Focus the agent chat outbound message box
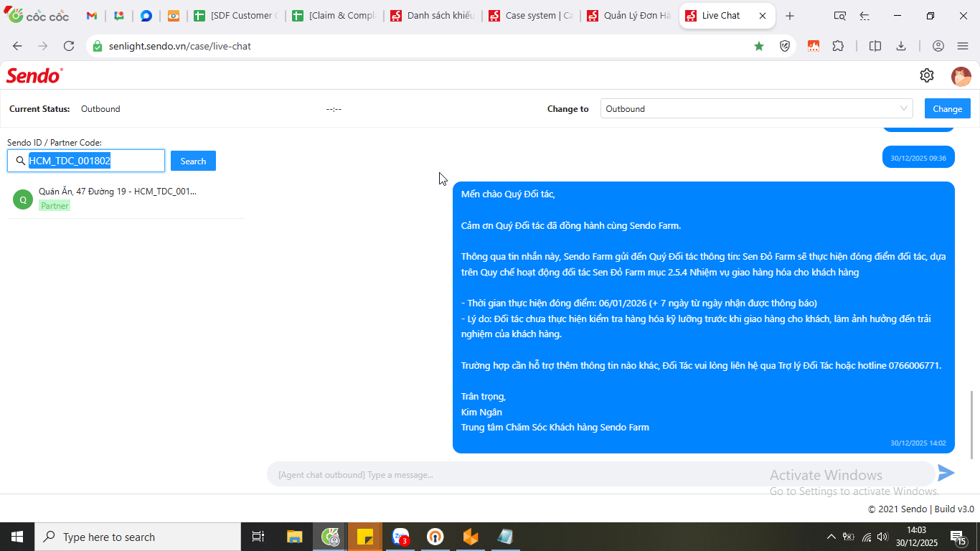 coord(601,474)
